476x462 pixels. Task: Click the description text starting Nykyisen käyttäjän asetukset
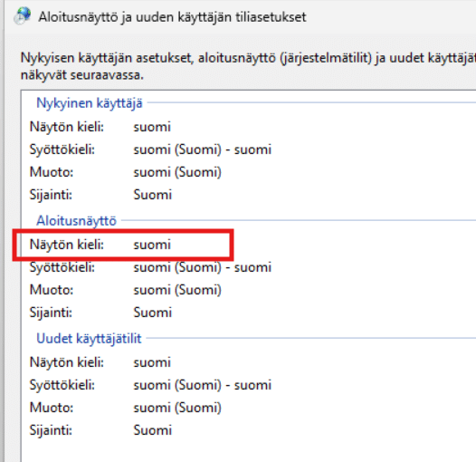248,58
